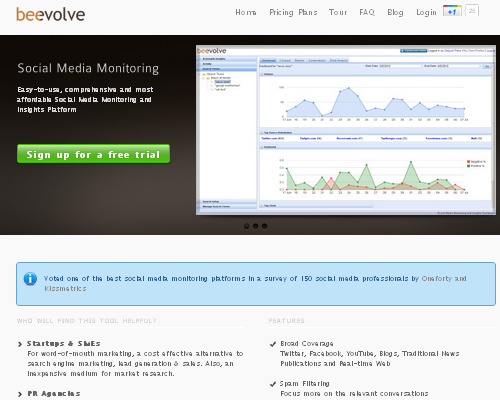Screen dimensions: 500x400
Task: Open the Login link
Action: 426,12
